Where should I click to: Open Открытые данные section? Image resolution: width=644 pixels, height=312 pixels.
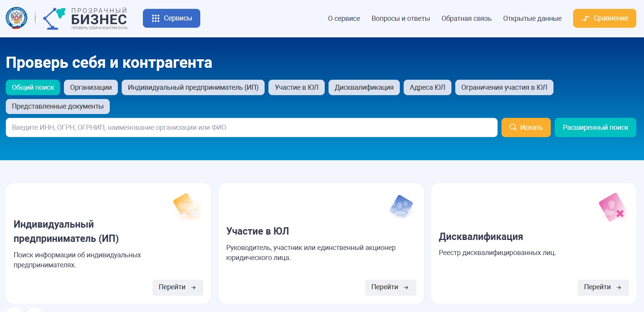(532, 18)
